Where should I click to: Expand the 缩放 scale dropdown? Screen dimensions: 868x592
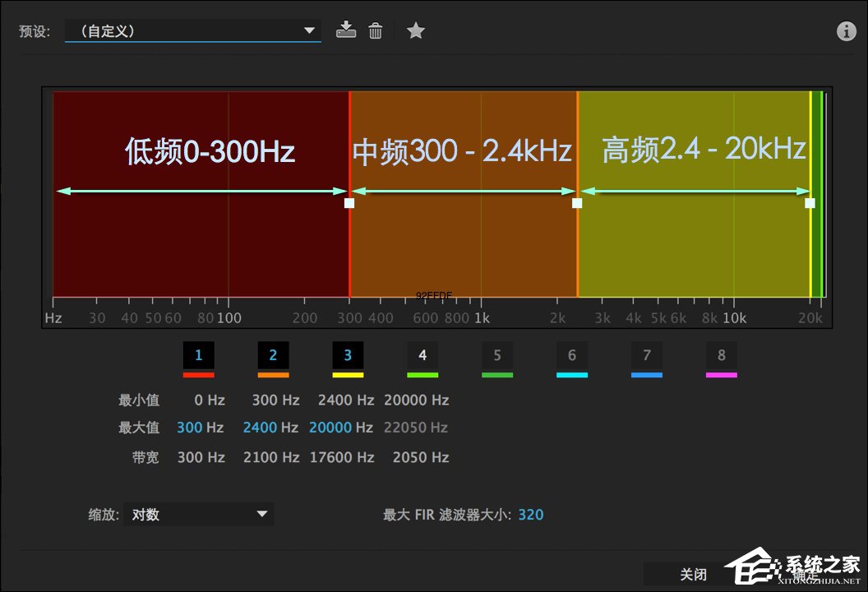click(x=198, y=515)
